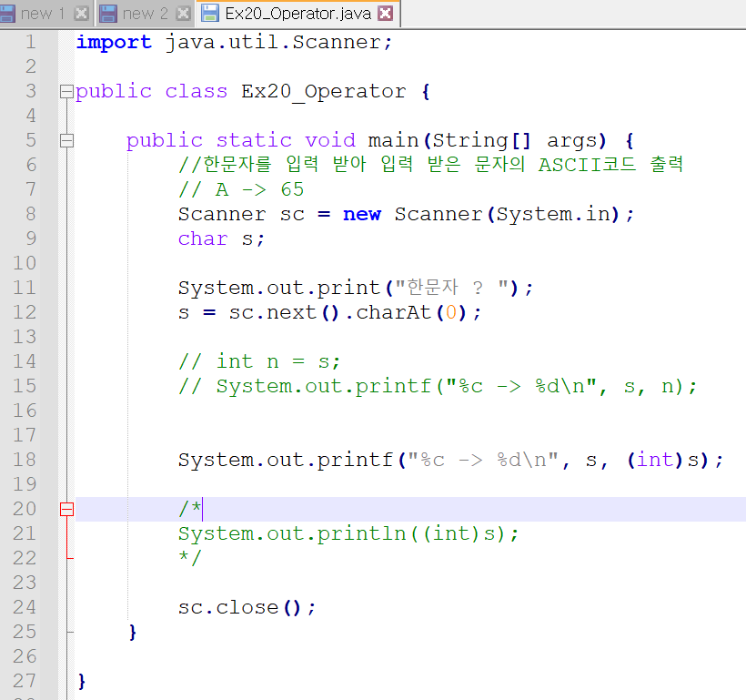The height and width of the screenshot is (700, 746).
Task: Click the disk icon on new 1 tab
Action: [6, 14]
